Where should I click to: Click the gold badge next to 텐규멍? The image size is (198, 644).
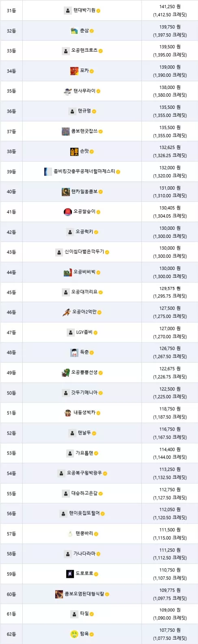pos(94,111)
